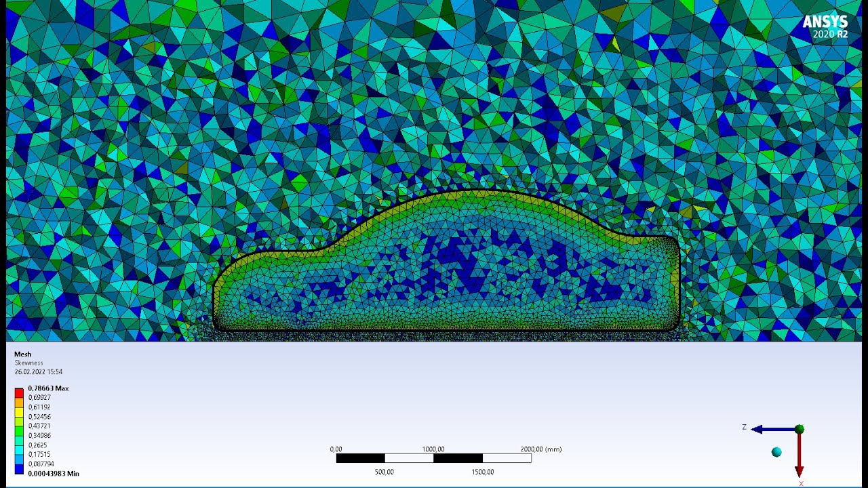The width and height of the screenshot is (868, 488).
Task: Click the 'Skewness' legend label
Action: click(x=28, y=363)
